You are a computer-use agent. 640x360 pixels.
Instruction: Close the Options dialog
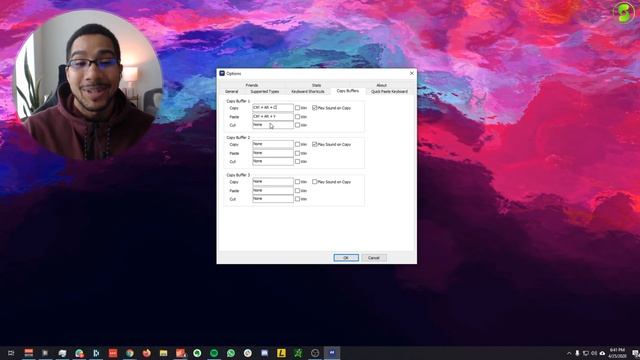click(x=411, y=73)
